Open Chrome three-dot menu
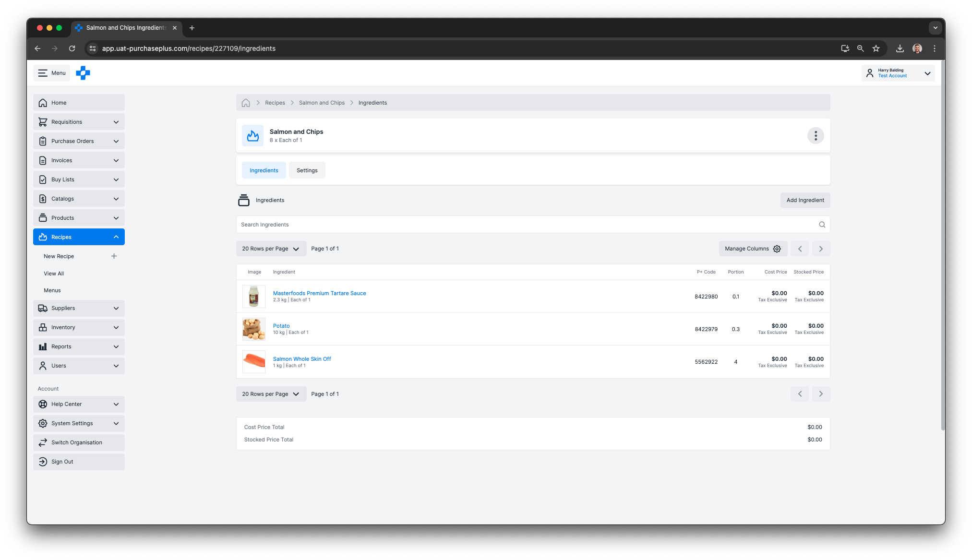 tap(935, 48)
